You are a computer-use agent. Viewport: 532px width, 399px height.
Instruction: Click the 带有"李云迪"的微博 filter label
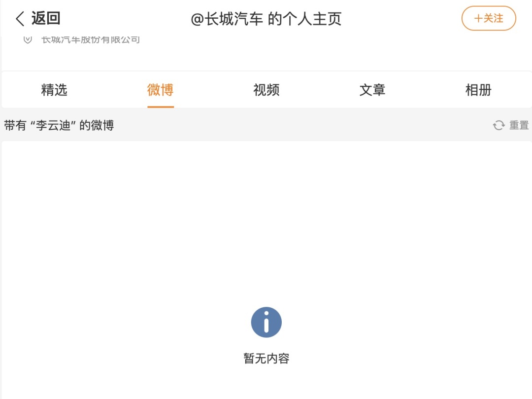(59, 125)
